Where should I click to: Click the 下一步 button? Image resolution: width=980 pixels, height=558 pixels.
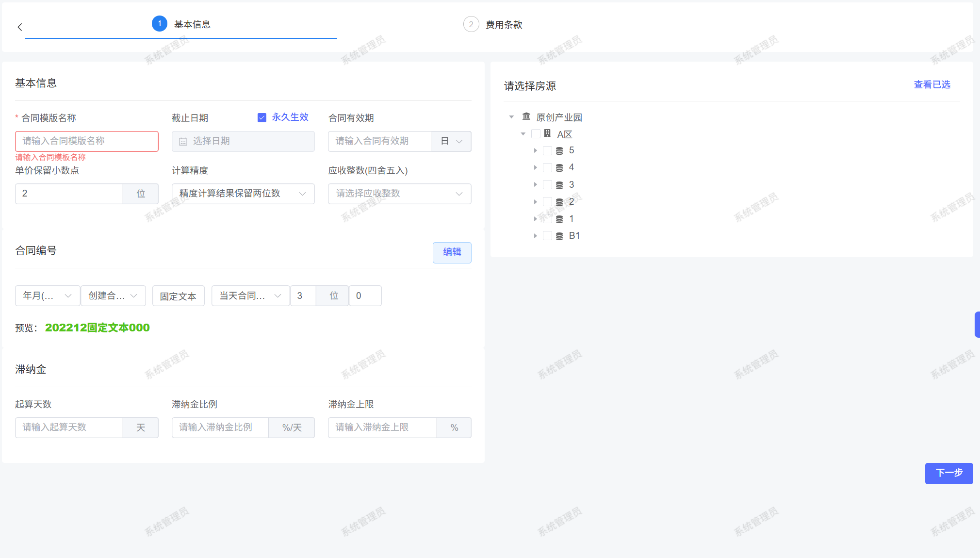pyautogui.click(x=948, y=473)
